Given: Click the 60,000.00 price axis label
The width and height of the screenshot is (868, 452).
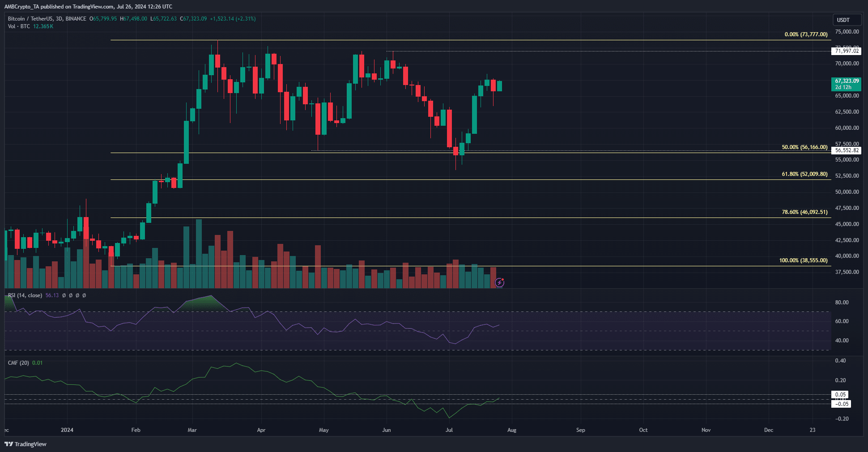Looking at the screenshot, I should coord(847,128).
